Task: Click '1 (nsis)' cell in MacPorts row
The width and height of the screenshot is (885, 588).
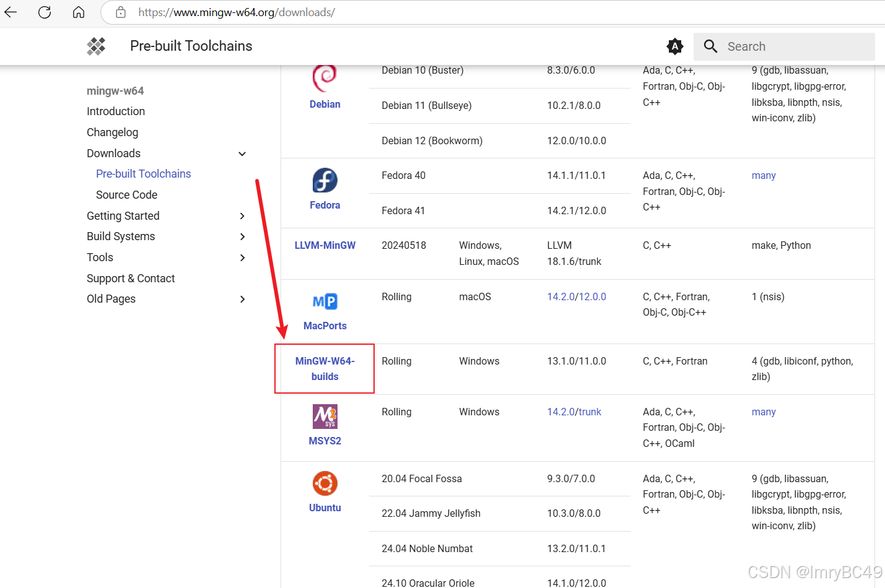Action: point(768,297)
